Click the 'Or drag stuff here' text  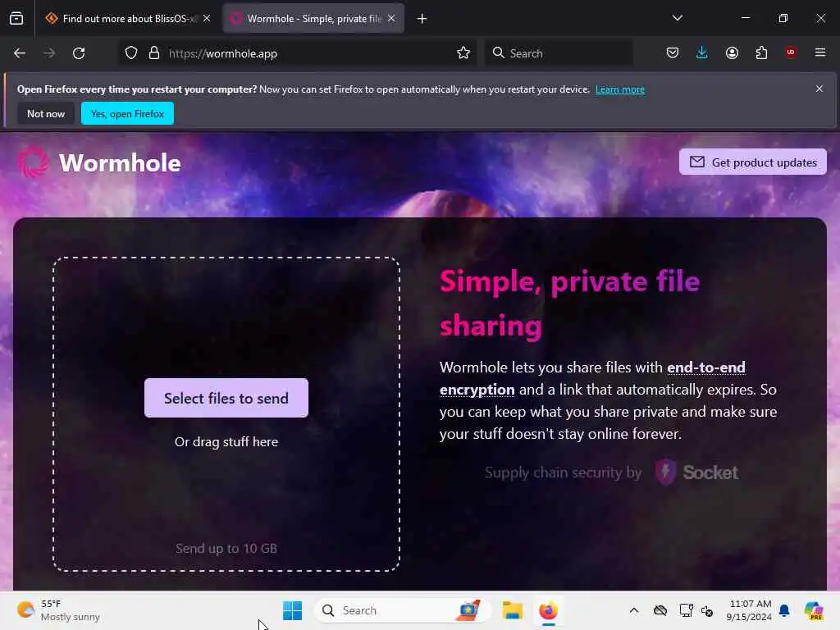(x=226, y=442)
